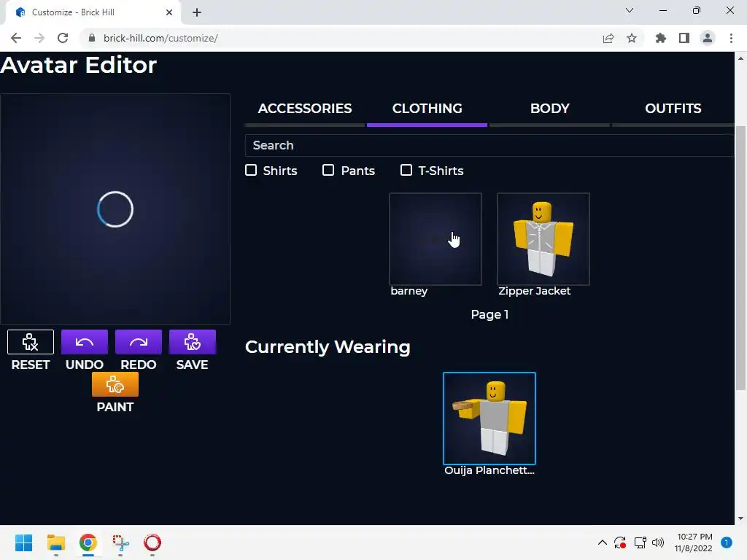Click the Reset avatar icon button
747x560 pixels.
click(31, 342)
